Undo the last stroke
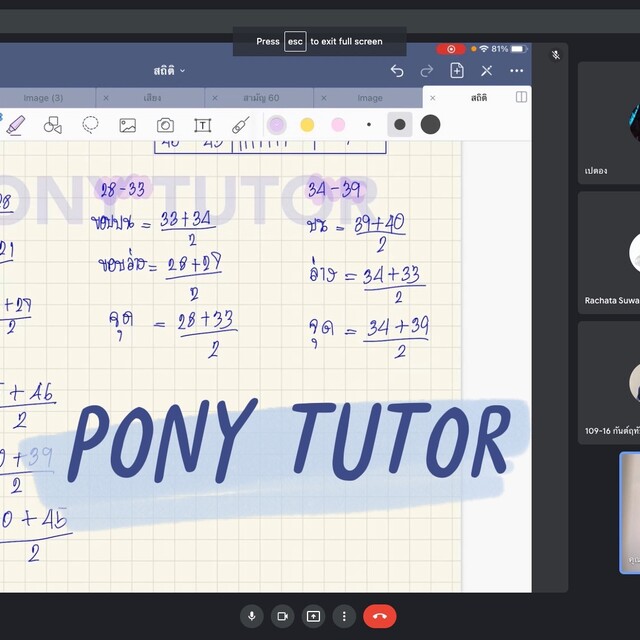The width and height of the screenshot is (640, 640). (x=397, y=71)
